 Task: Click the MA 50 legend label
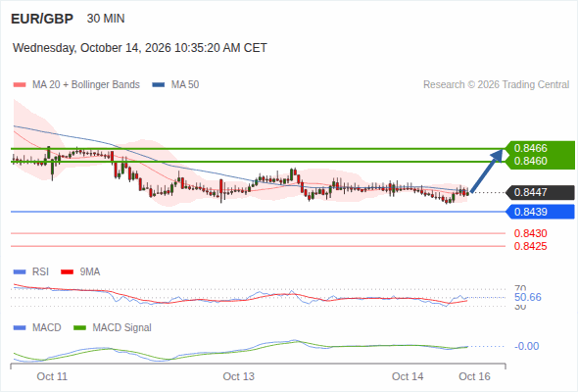click(185, 85)
